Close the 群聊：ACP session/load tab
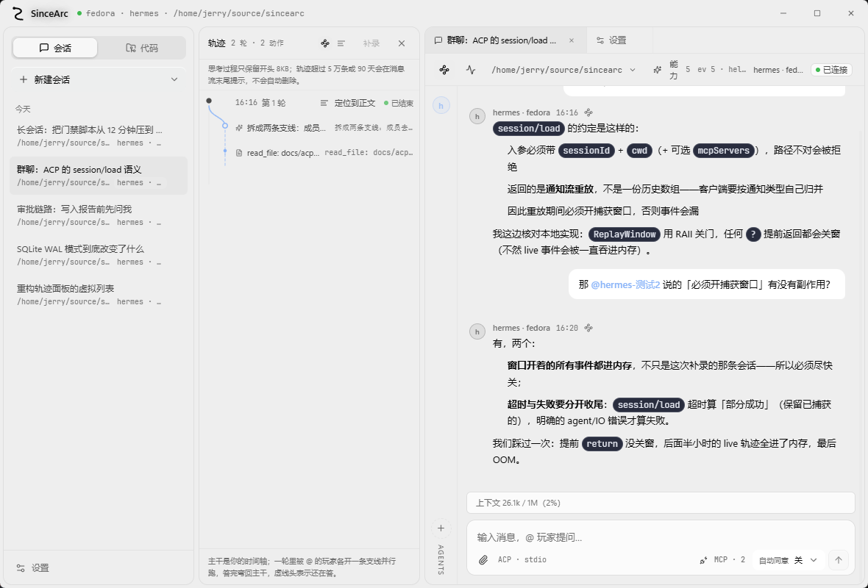 point(572,40)
